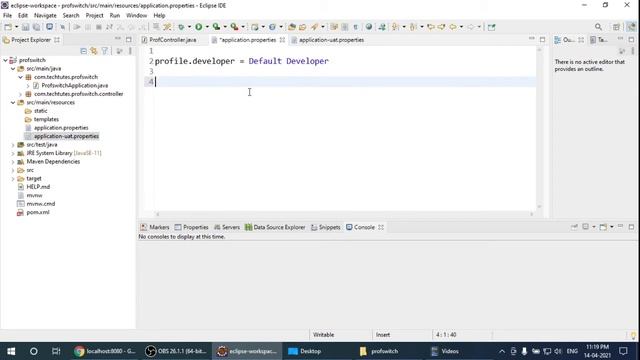Click the Open Web Browser globe icon
Image resolution: width=640 pixels, height=360 pixels.
(x=369, y=27)
